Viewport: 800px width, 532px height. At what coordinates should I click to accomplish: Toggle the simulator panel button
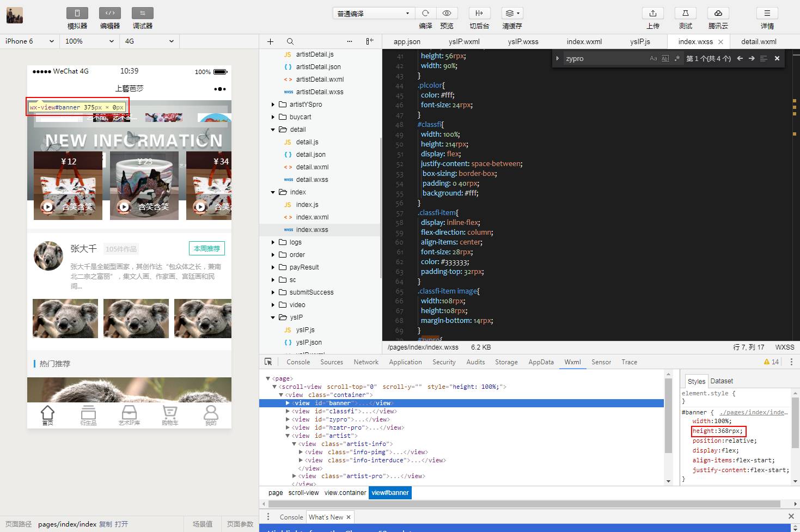click(x=77, y=14)
